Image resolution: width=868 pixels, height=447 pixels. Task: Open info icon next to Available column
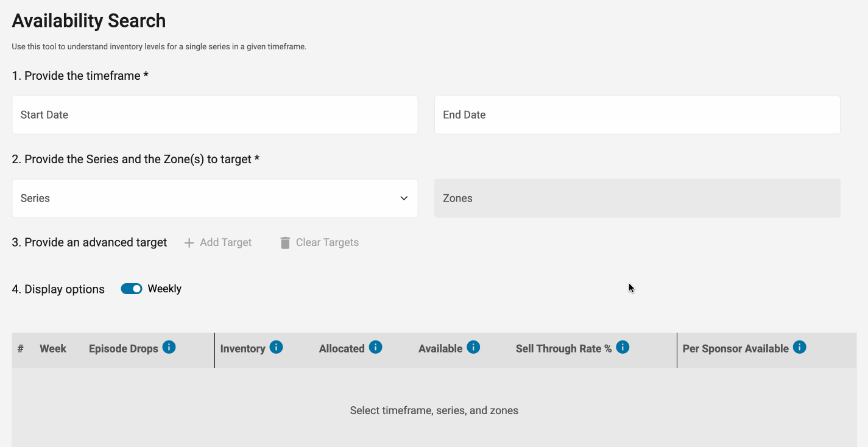coord(473,347)
